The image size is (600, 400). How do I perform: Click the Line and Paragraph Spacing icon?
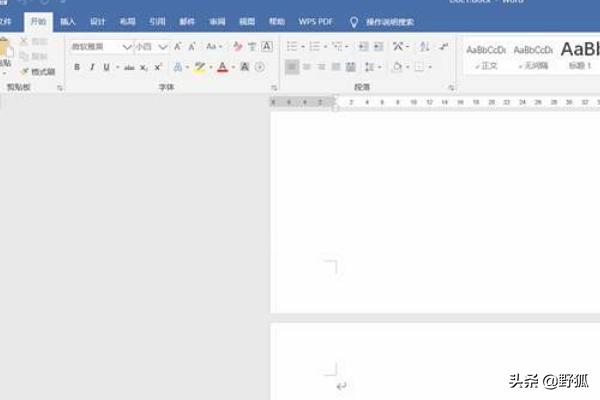click(x=369, y=67)
